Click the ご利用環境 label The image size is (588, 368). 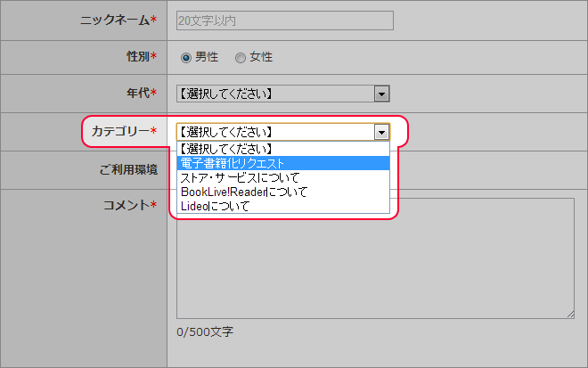coord(128,169)
